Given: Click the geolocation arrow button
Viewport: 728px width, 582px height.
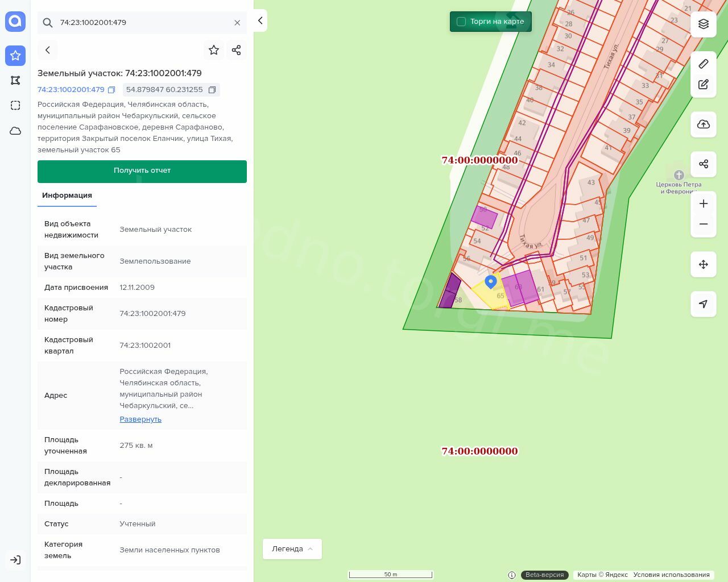Looking at the screenshot, I should (704, 304).
